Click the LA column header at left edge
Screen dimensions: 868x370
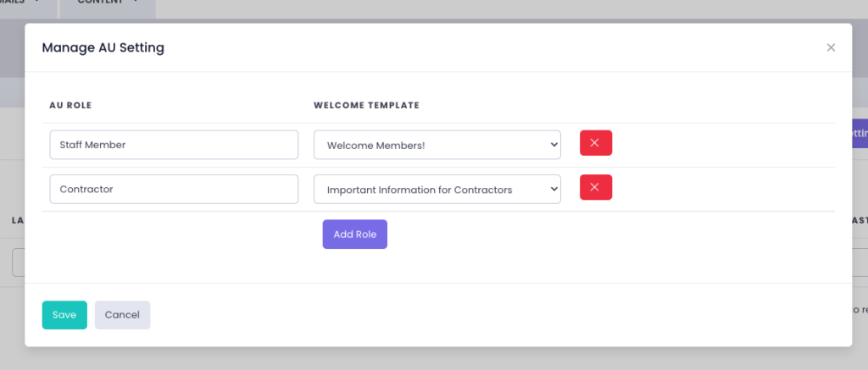click(17, 220)
